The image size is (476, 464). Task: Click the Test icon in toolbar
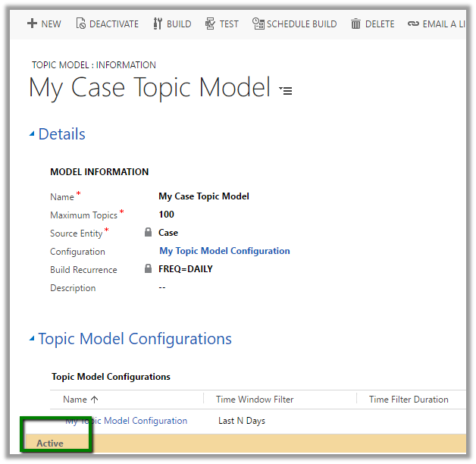210,24
